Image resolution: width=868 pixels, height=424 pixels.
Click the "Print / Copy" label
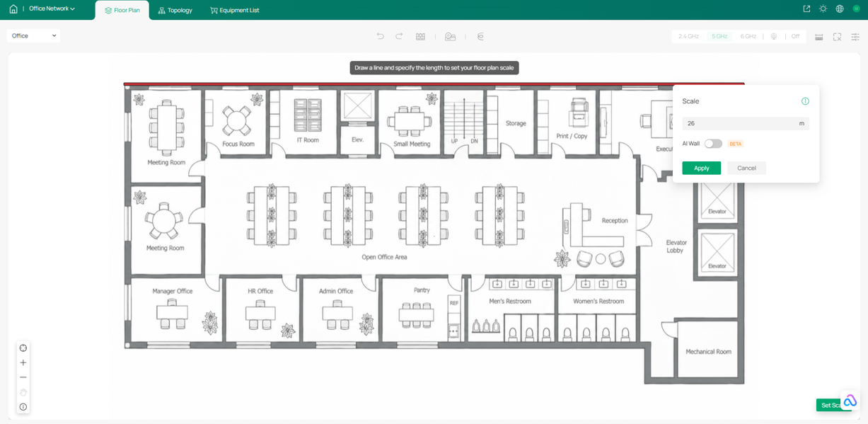572,136
